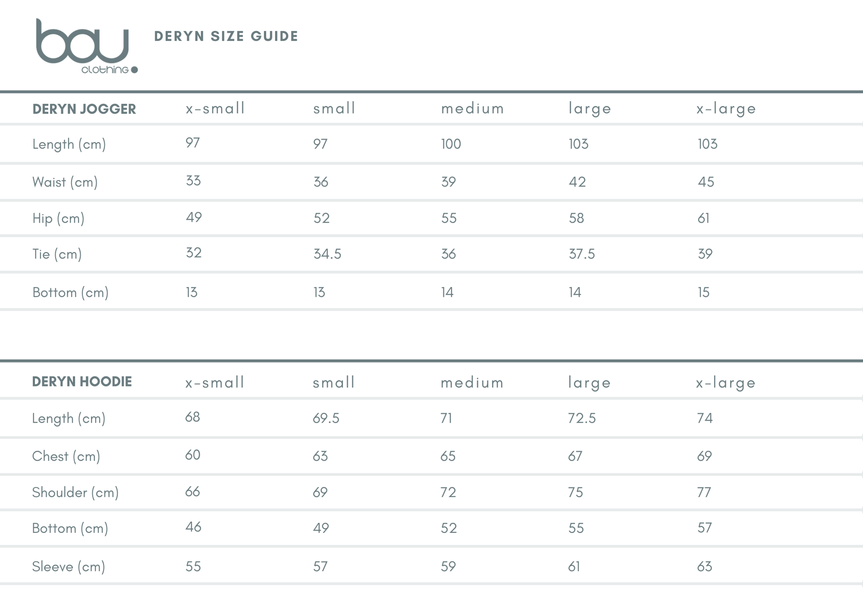
Task: Select the DERYN HOODIE table title
Action: [82, 382]
